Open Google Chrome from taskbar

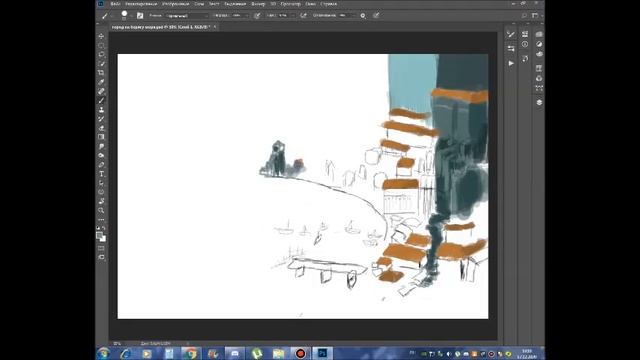tap(191, 353)
